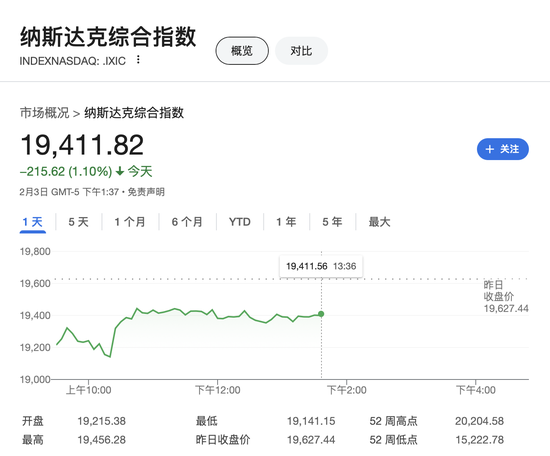Select the 5 天 time range tab
The height and width of the screenshot is (456, 550).
tap(79, 222)
